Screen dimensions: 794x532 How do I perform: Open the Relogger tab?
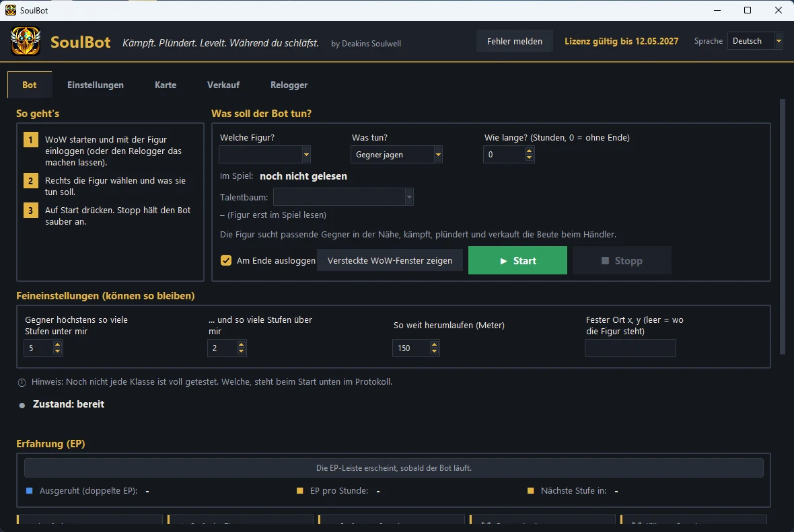289,85
